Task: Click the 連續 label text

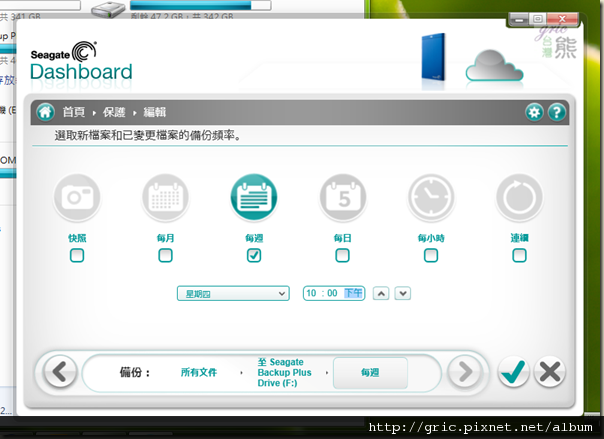Action: coord(519,238)
